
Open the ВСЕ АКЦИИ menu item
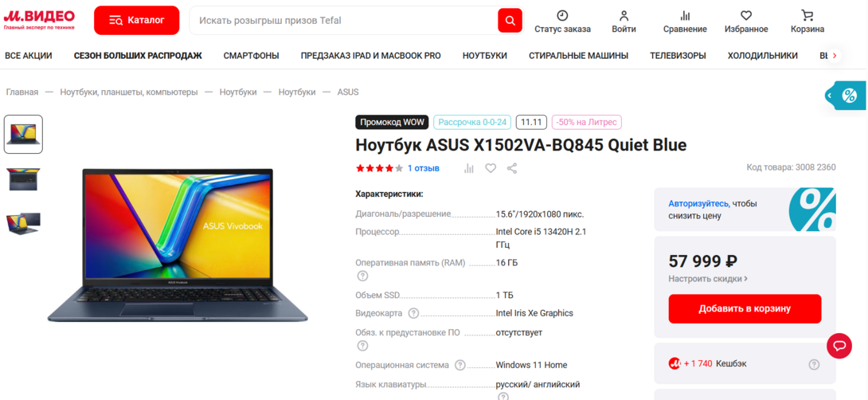[28, 56]
